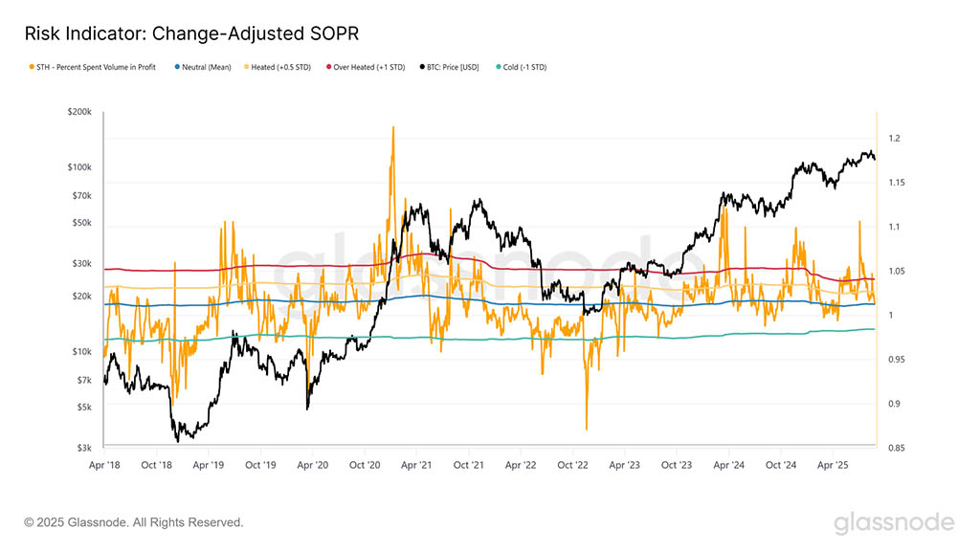Toggle the Neutral (Mean) legend entry
This screenshot has height=551, width=980.
203,67
